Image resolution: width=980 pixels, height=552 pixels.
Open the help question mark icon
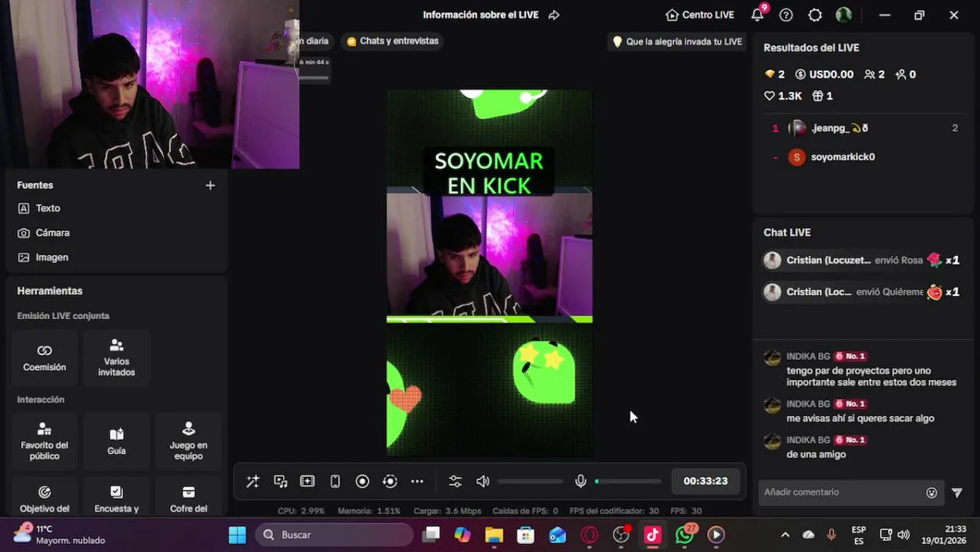click(786, 15)
